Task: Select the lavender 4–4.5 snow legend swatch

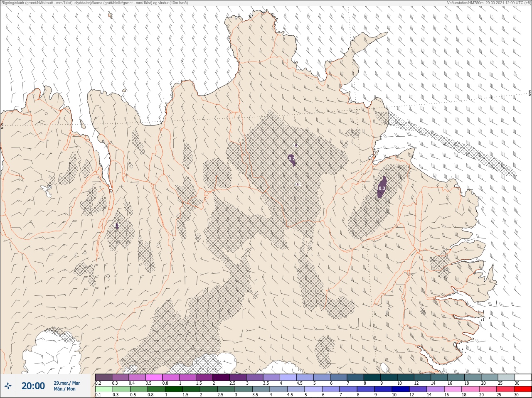Action: pos(288,377)
